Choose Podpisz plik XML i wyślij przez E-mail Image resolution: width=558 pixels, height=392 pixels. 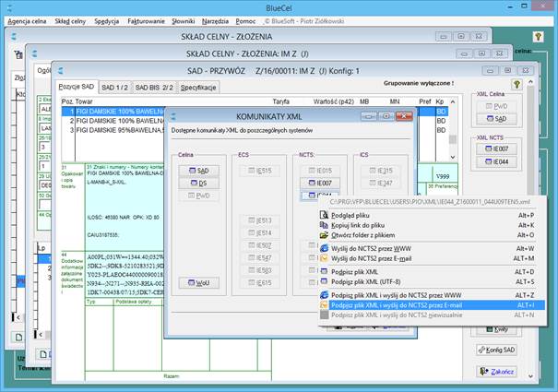point(432,305)
